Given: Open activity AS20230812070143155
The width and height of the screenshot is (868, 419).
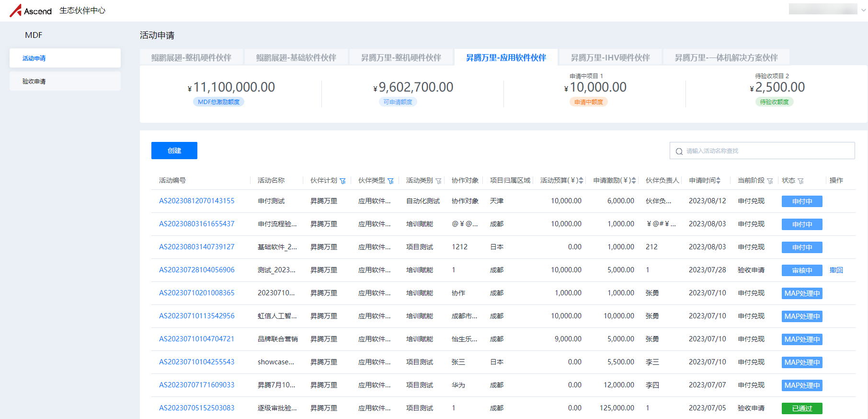Looking at the screenshot, I should pos(197,201).
